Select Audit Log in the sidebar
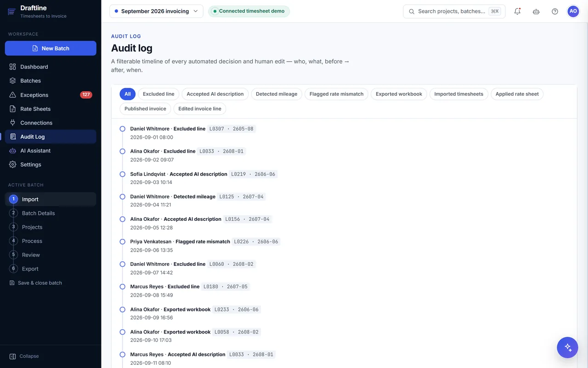This screenshot has height=368, width=588. tap(51, 137)
